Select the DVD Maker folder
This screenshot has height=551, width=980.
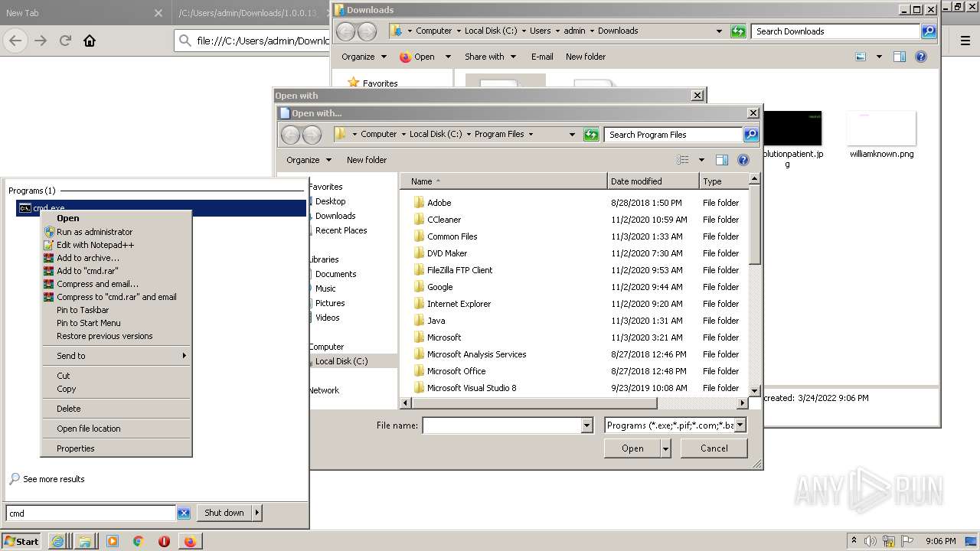click(447, 253)
